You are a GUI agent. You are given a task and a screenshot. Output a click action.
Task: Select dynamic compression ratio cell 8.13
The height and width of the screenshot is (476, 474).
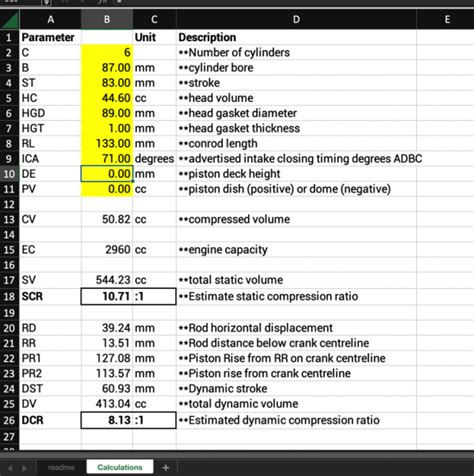pos(107,420)
